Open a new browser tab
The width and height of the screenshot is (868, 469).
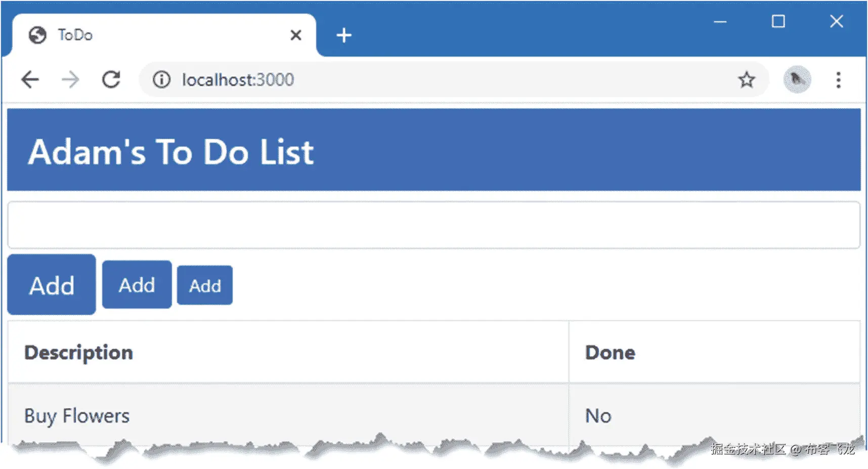click(x=344, y=35)
